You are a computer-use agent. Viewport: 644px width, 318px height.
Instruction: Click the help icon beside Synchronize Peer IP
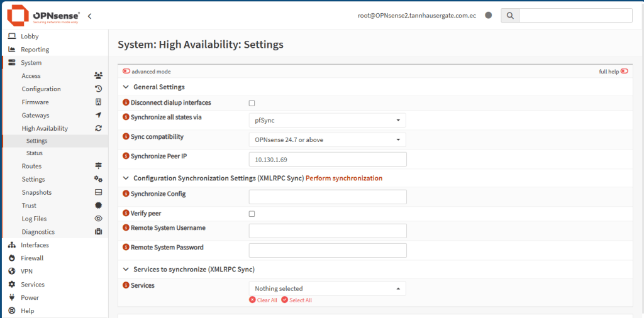[126, 156]
